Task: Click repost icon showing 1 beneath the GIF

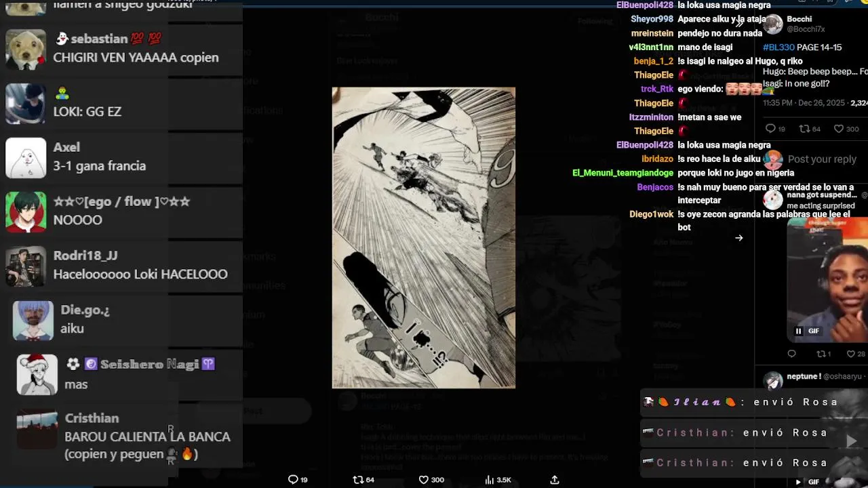Action: coord(820,354)
